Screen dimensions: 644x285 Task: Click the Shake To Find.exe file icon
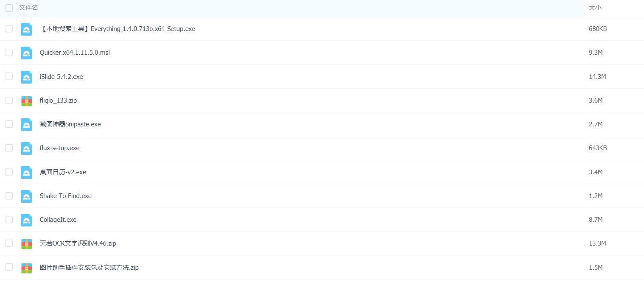(x=26, y=196)
